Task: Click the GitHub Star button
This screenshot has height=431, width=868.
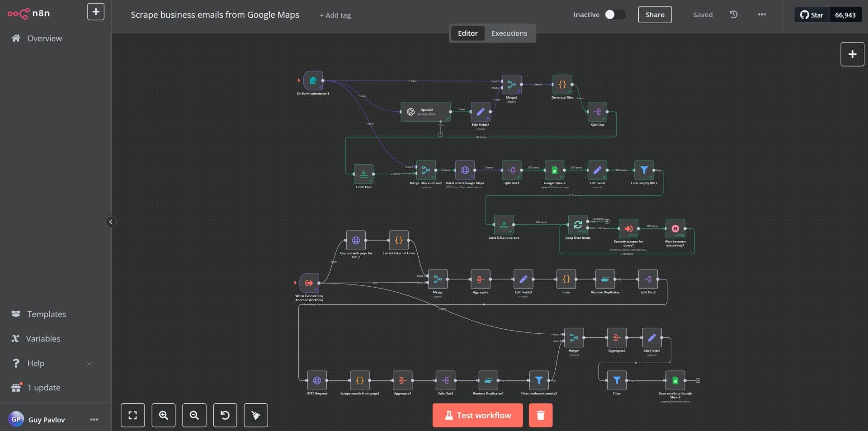Action: pyautogui.click(x=811, y=15)
